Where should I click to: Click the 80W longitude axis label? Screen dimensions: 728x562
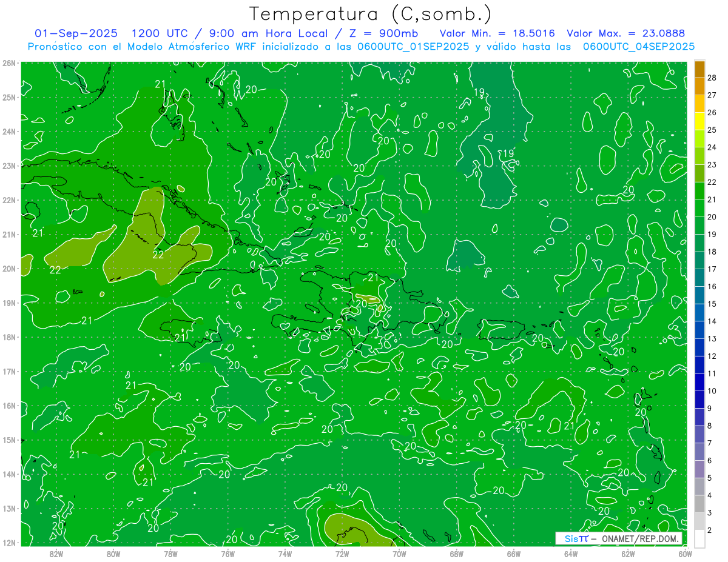(113, 554)
